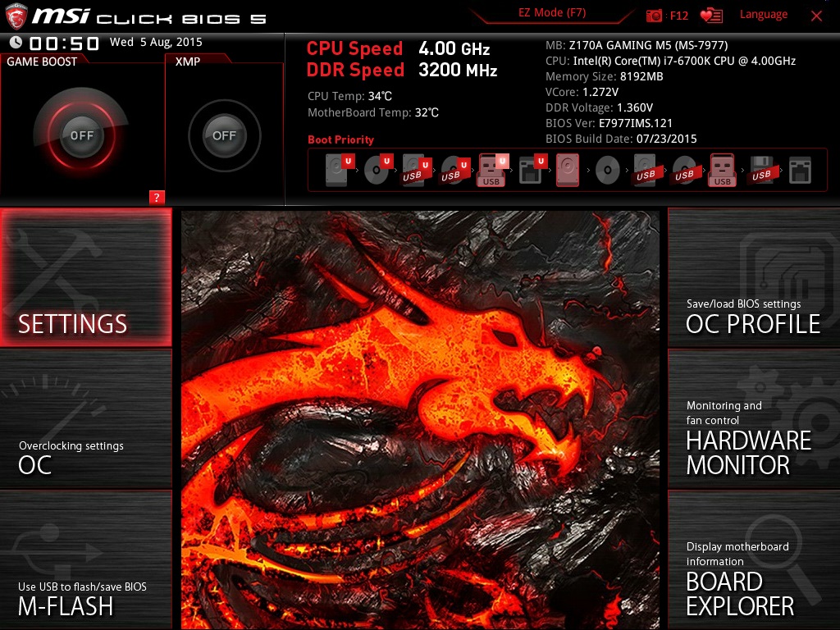Toggle the XMP OFF button
Image resolution: width=840 pixels, height=630 pixels.
[224, 135]
